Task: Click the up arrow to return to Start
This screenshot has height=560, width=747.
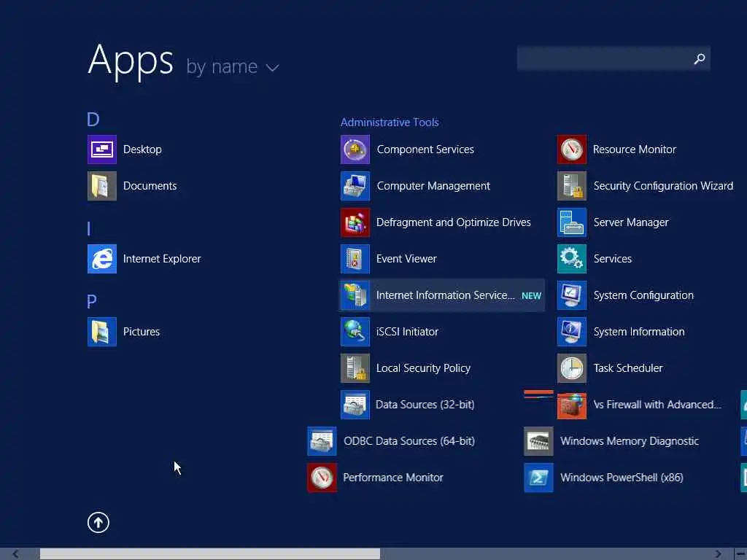Action: point(98,522)
